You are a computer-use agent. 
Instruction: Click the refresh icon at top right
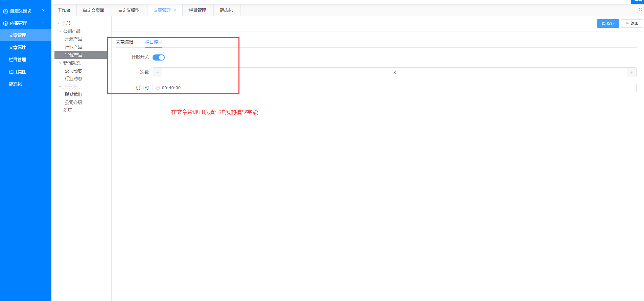pyautogui.click(x=640, y=10)
